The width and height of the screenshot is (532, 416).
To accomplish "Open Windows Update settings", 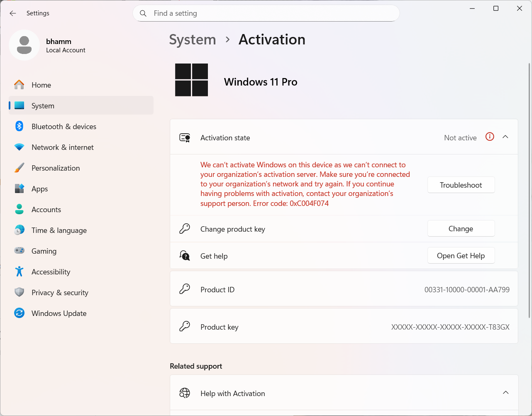I will (81, 313).
